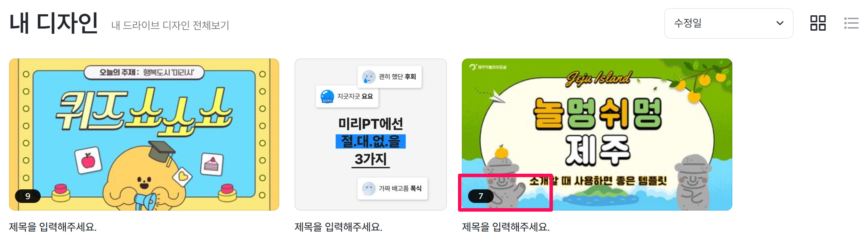
Task: Open the 놀멍쉬멍 제주 design thumbnail
Action: click(x=597, y=134)
